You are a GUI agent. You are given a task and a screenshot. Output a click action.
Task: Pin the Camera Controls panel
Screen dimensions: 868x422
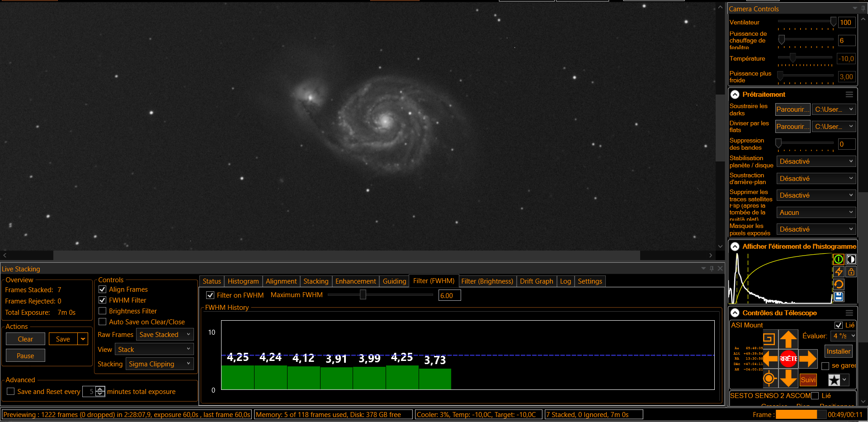pos(863,9)
